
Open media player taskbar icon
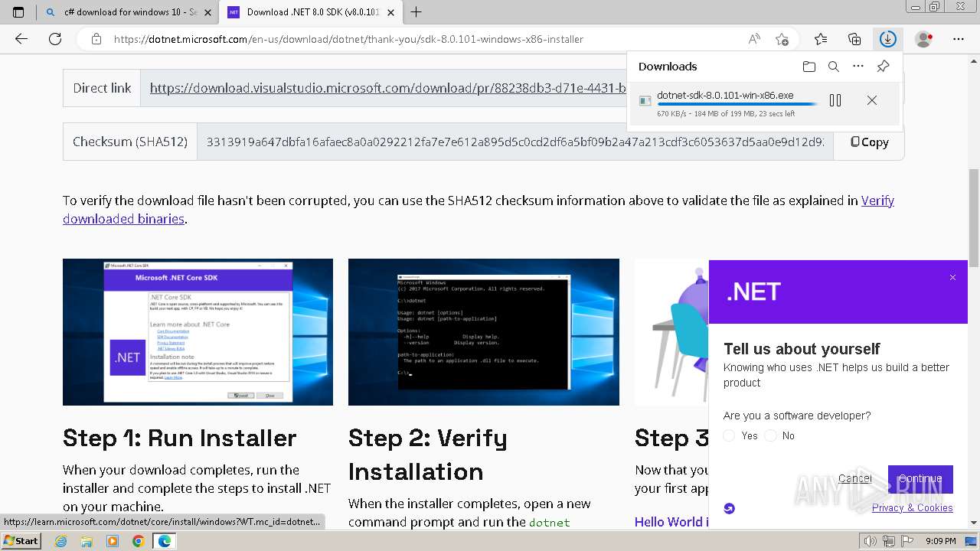point(113,541)
